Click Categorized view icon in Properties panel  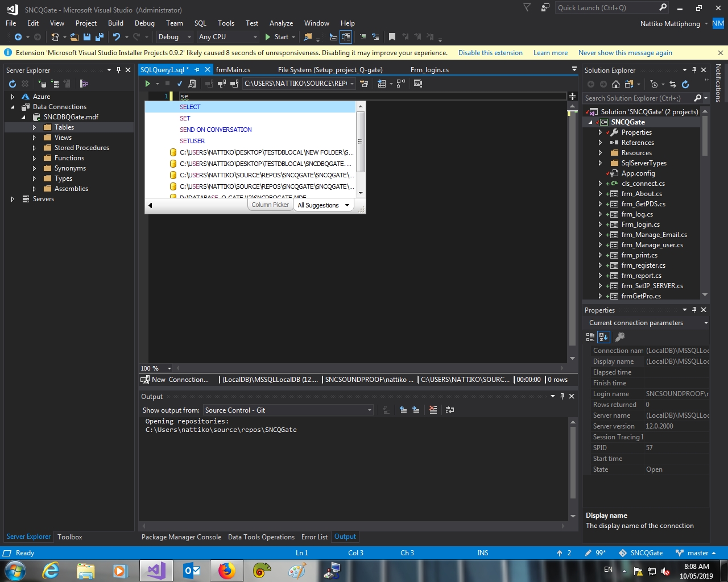590,337
